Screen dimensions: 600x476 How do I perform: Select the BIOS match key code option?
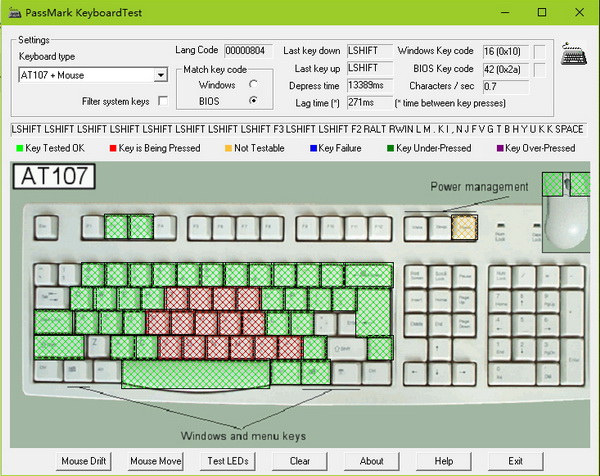(x=253, y=101)
